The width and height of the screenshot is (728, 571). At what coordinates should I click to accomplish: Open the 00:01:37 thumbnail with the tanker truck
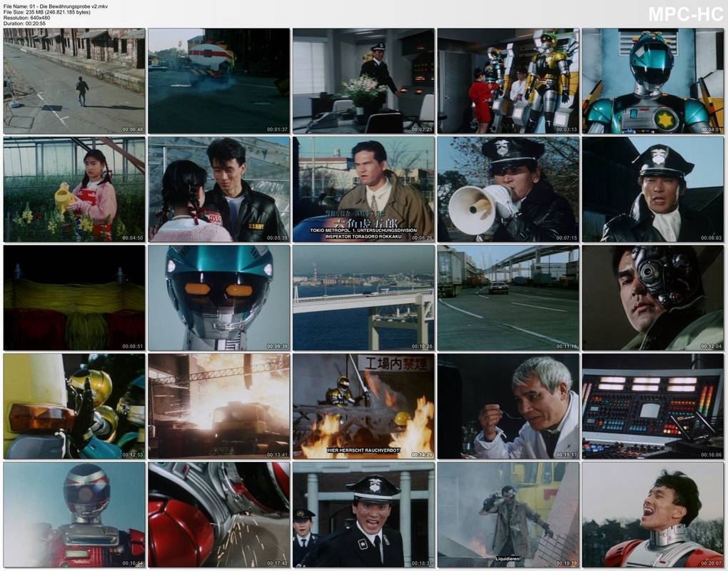[218, 81]
